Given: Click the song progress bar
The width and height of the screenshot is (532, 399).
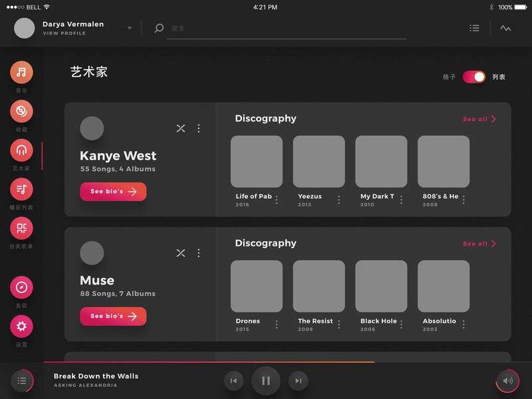Looking at the screenshot, I should point(288,362).
